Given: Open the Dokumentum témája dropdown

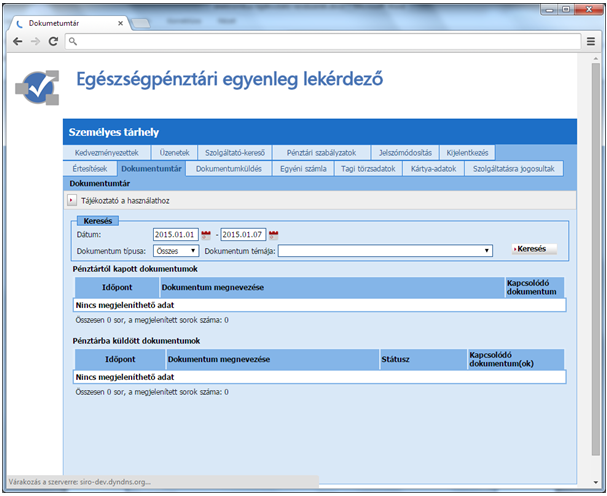Looking at the screenshot, I should 385,250.
